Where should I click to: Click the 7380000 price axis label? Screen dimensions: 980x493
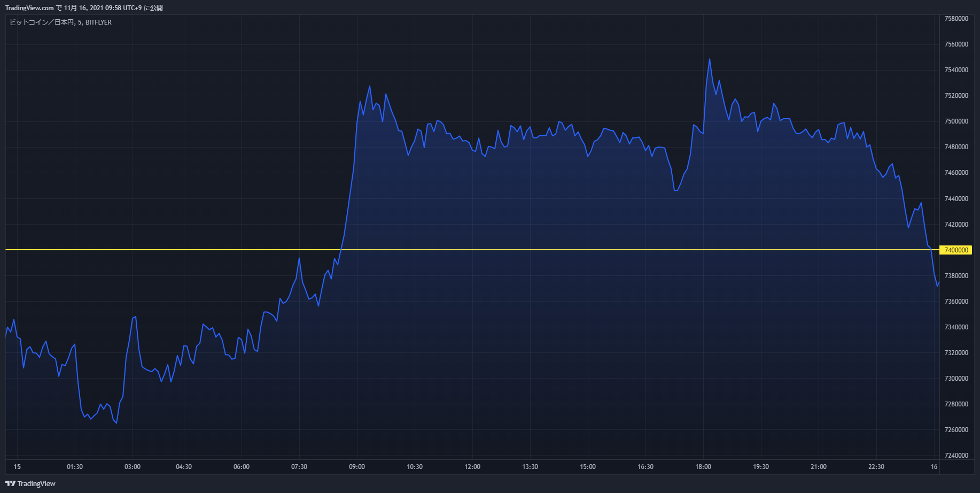tap(956, 276)
